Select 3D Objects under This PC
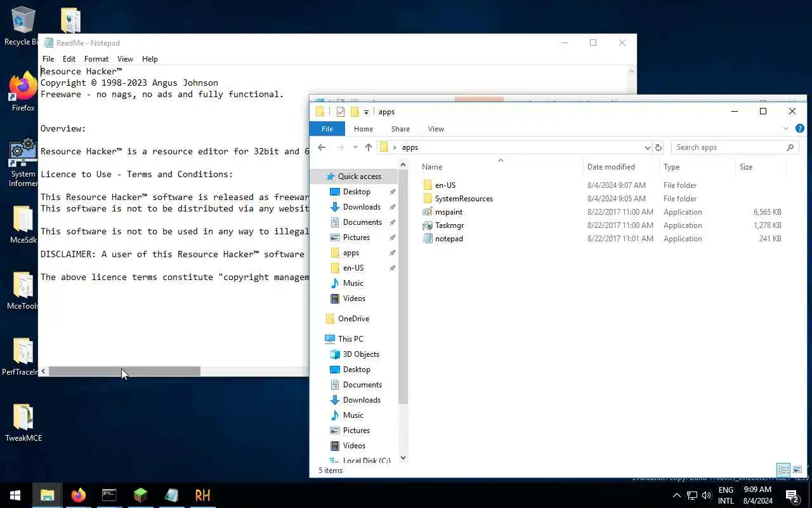This screenshot has height=508, width=812. [x=361, y=354]
